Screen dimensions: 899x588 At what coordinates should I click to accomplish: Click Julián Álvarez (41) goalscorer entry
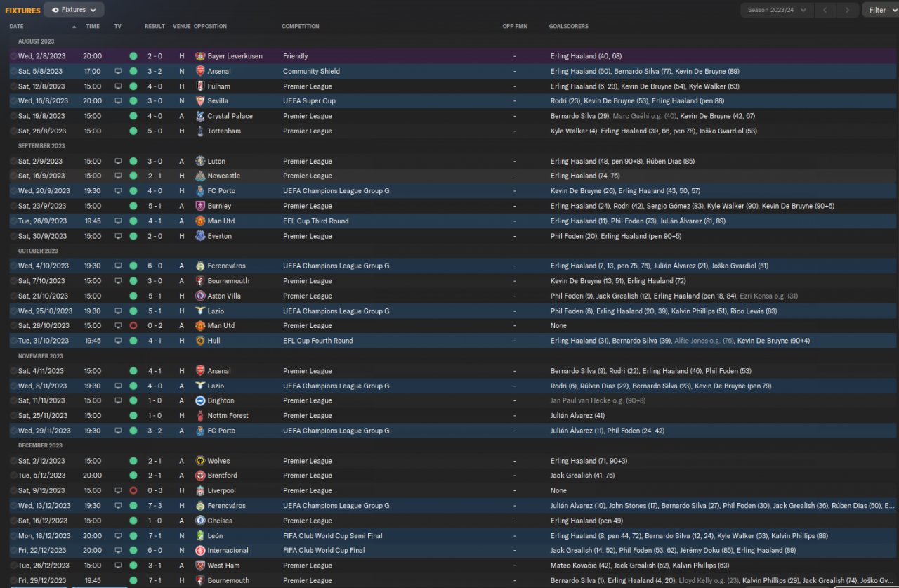(x=578, y=416)
